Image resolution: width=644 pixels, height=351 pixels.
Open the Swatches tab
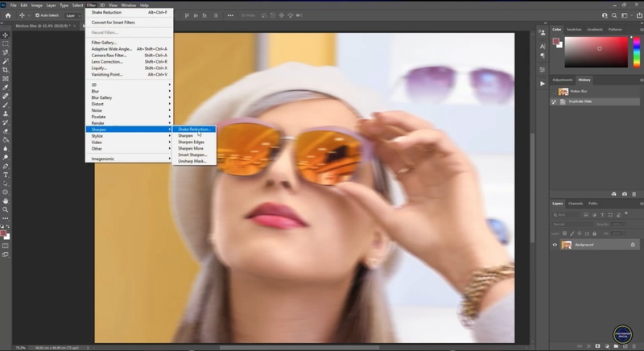point(574,29)
